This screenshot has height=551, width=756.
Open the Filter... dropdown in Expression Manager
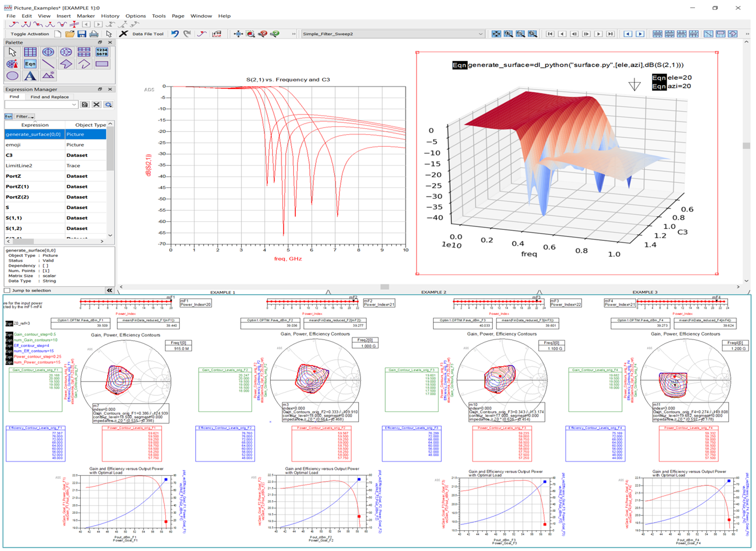tap(25, 116)
